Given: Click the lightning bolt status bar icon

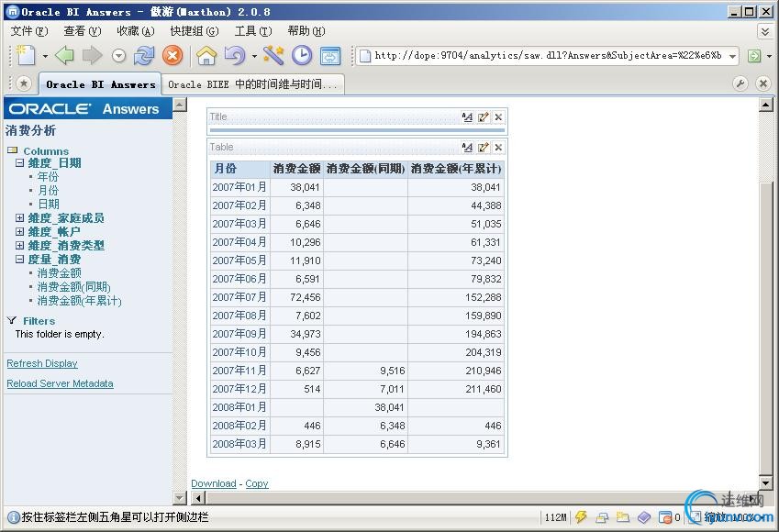Looking at the screenshot, I should 581,517.
